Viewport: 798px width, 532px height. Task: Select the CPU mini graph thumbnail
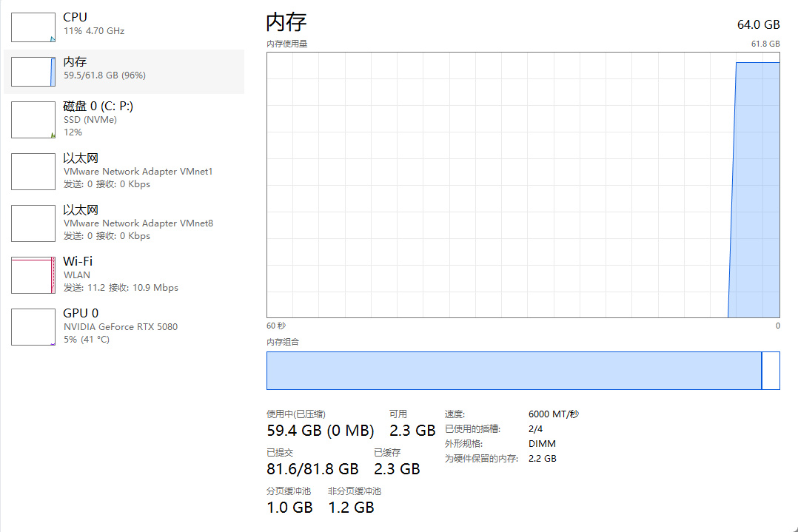(33, 27)
